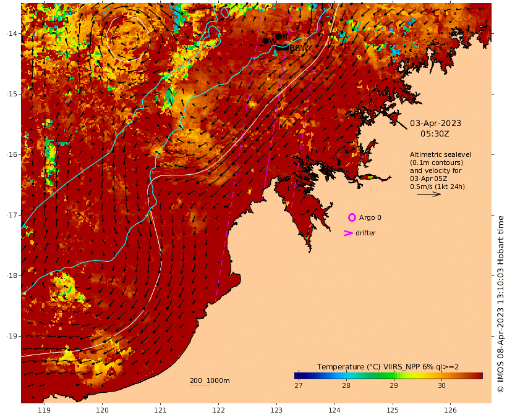Click the '200' isobath depth label
This screenshot has height=420, width=507.
tap(196, 380)
